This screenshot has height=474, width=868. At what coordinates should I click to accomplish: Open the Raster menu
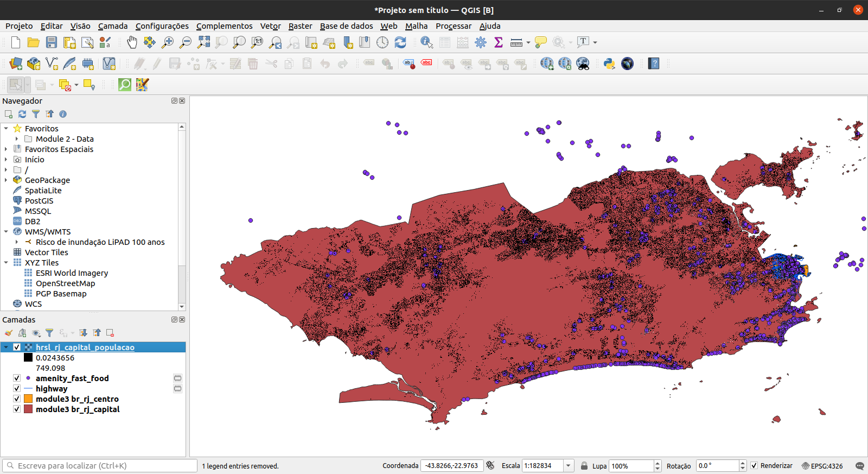click(x=300, y=26)
